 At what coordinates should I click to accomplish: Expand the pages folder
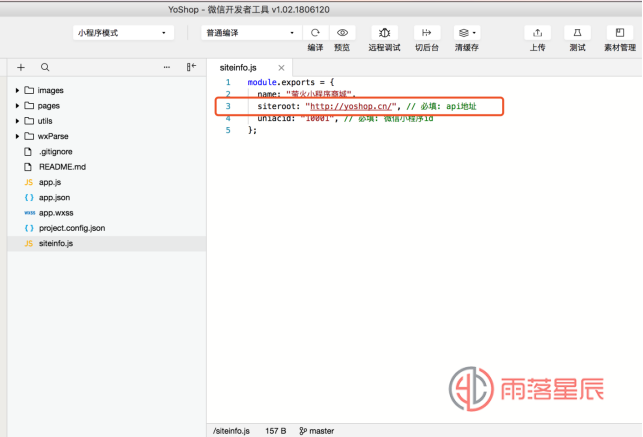17,106
